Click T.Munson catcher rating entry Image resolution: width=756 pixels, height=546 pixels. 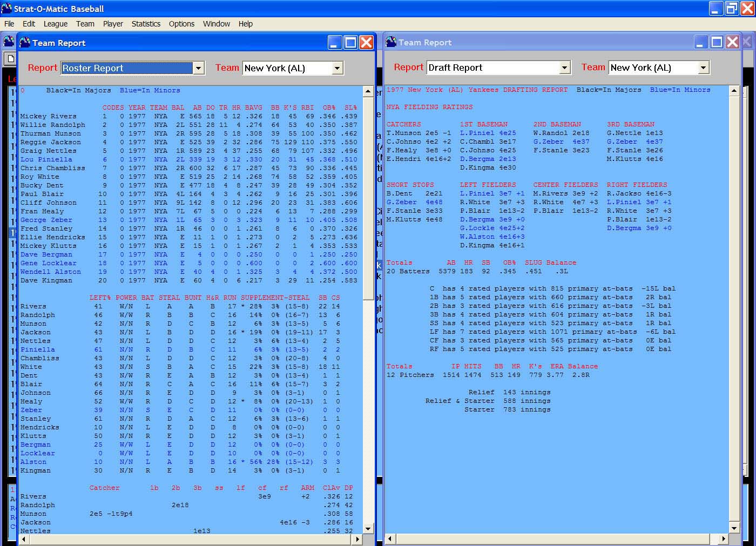418,133
